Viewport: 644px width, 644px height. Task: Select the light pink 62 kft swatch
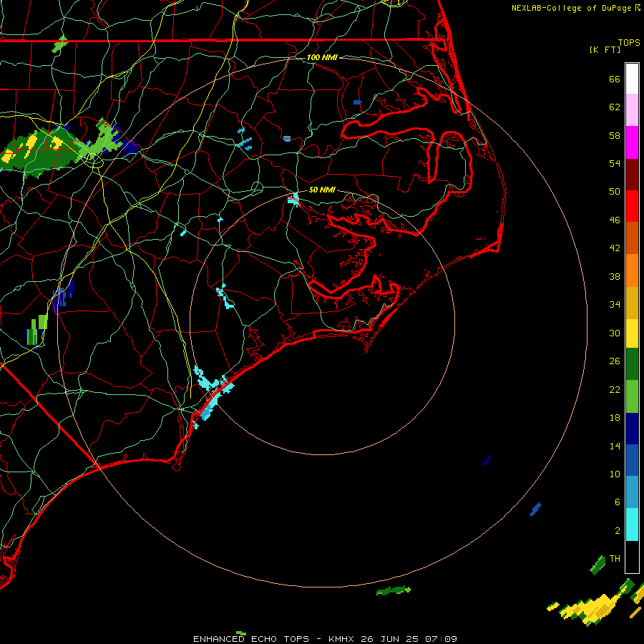(x=632, y=110)
